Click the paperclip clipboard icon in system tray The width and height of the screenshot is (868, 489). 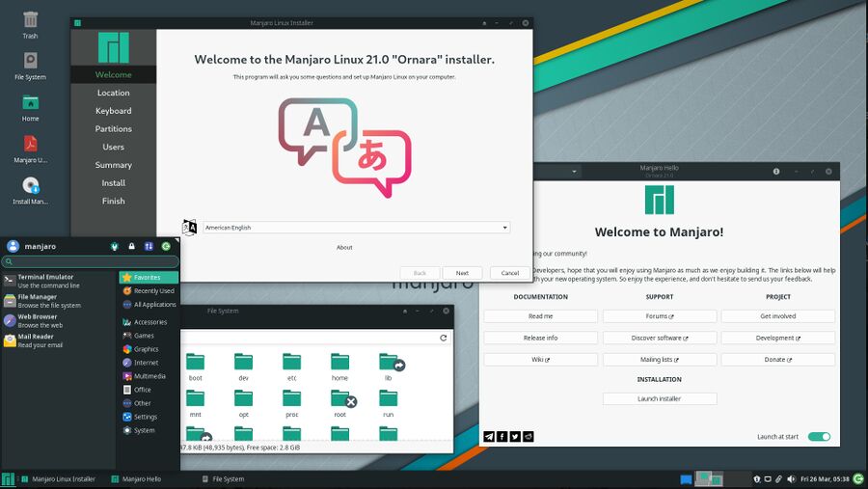778,479
